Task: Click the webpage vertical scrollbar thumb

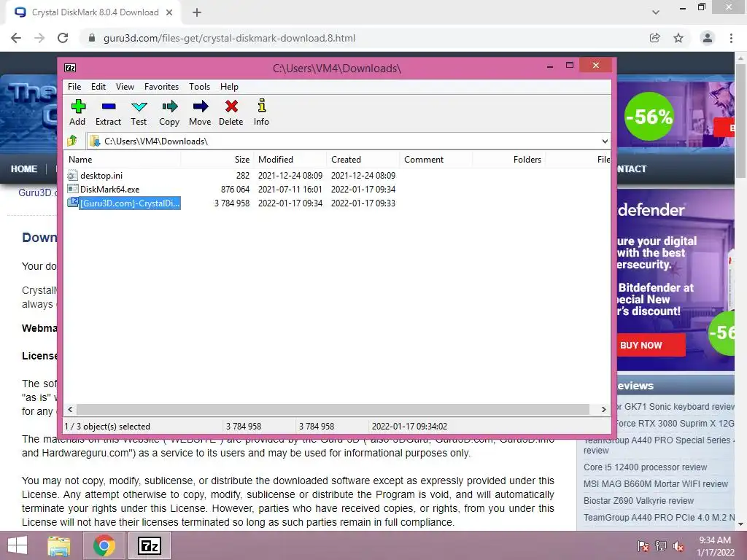Action: pyautogui.click(x=741, y=120)
